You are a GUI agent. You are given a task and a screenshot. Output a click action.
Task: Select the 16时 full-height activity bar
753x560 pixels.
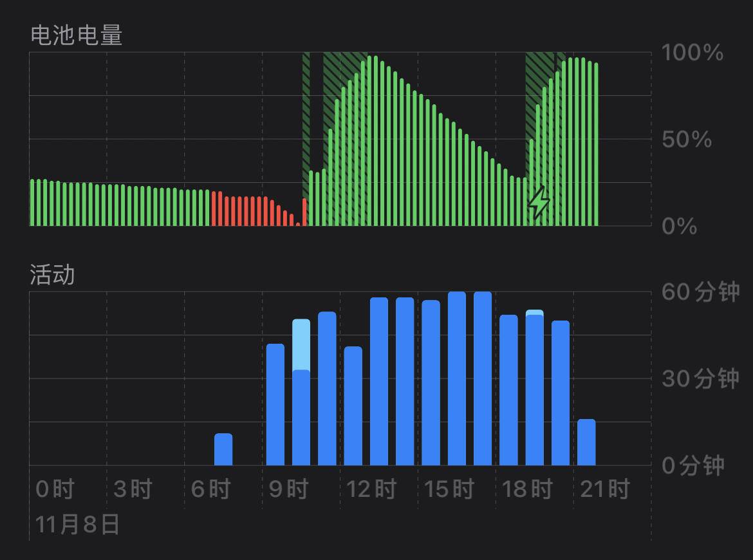[457, 378]
